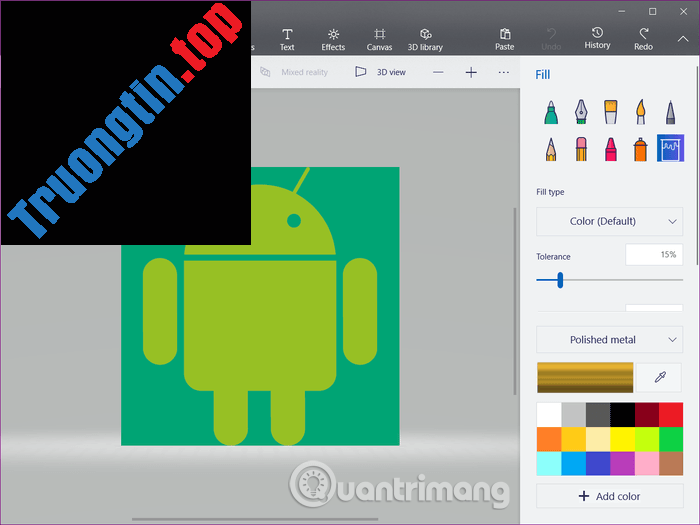
Task: Pick the purple color swatch
Action: [622, 463]
